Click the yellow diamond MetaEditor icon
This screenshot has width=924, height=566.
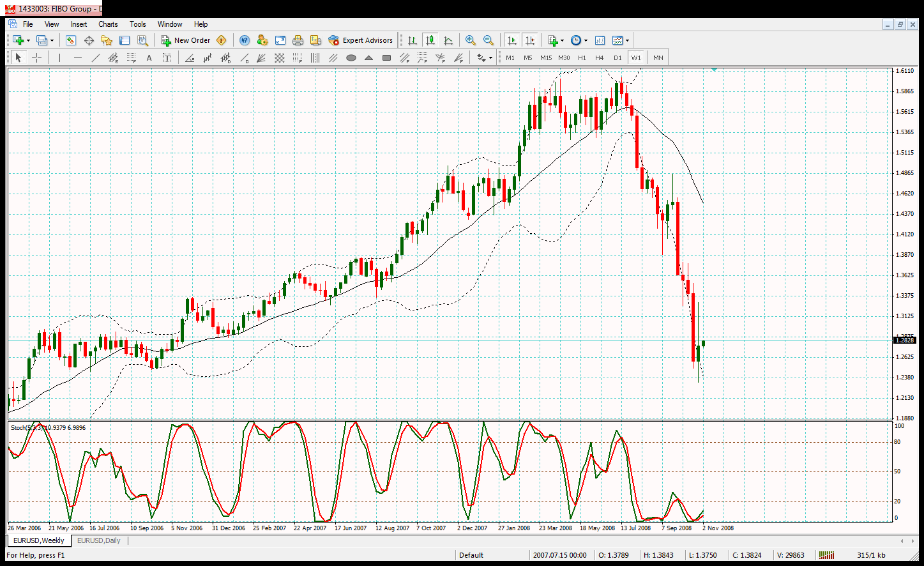pyautogui.click(x=222, y=40)
